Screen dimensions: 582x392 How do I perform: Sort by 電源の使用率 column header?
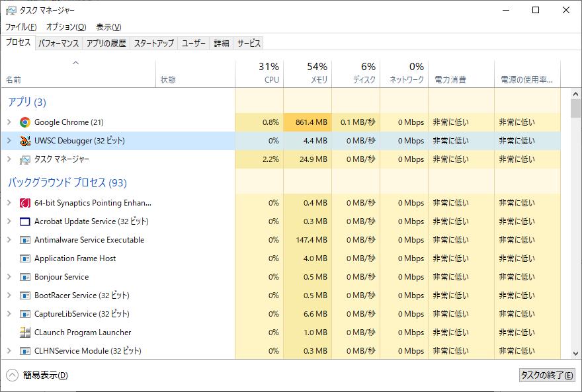(x=527, y=74)
